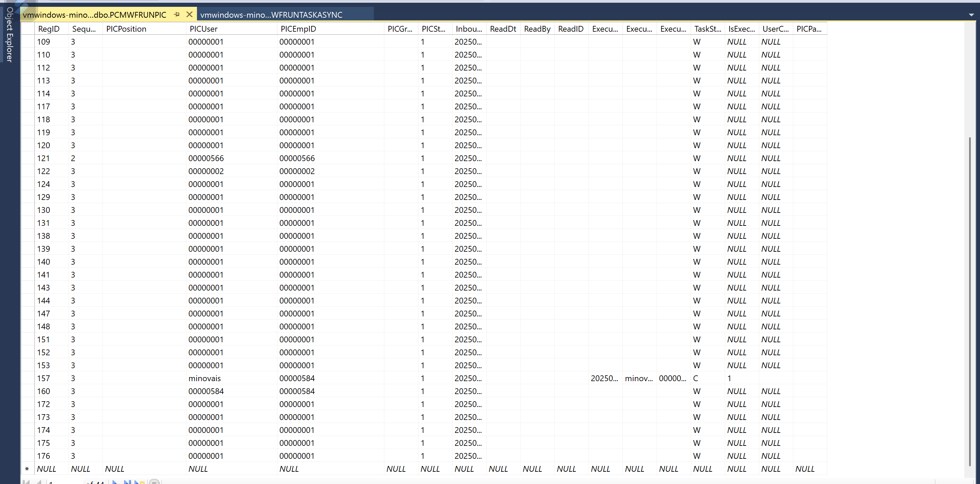Click the IsExec... column header
Viewport: 980px width, 484px height.
pos(742,29)
